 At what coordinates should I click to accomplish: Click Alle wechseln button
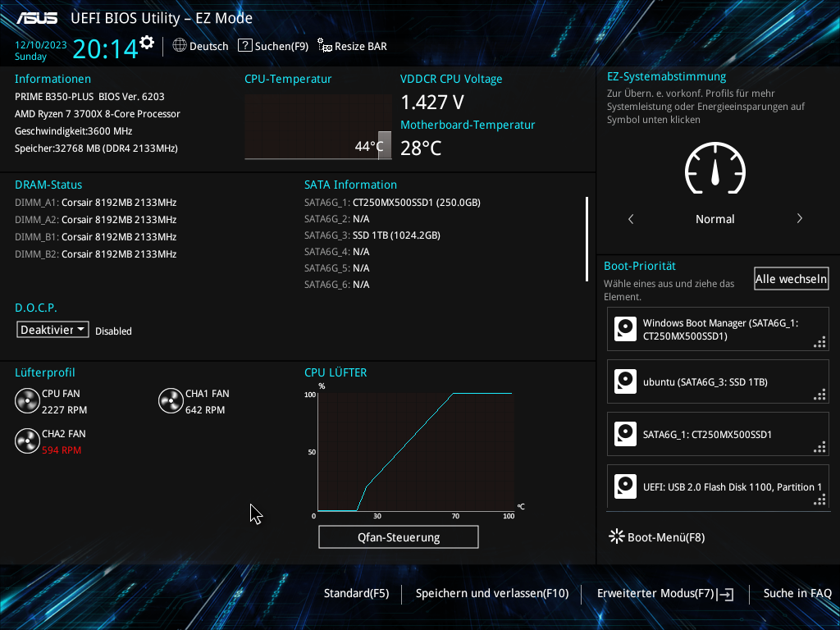(792, 279)
